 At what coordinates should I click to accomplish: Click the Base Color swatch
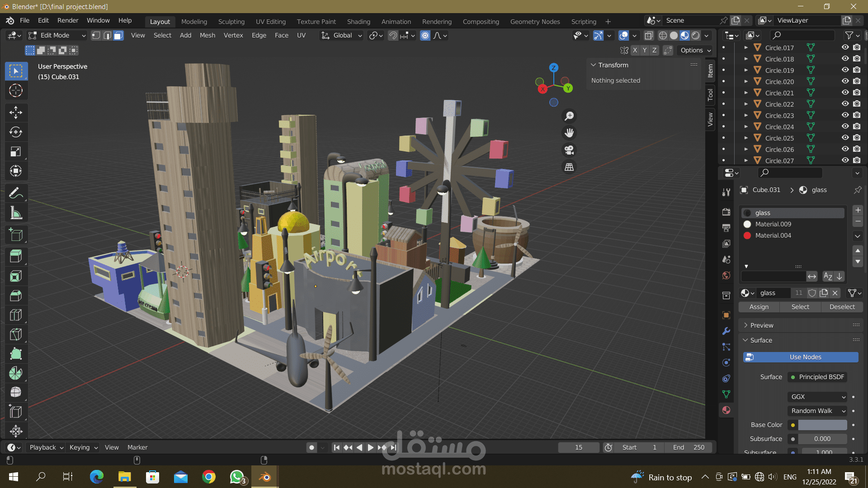pos(822,425)
